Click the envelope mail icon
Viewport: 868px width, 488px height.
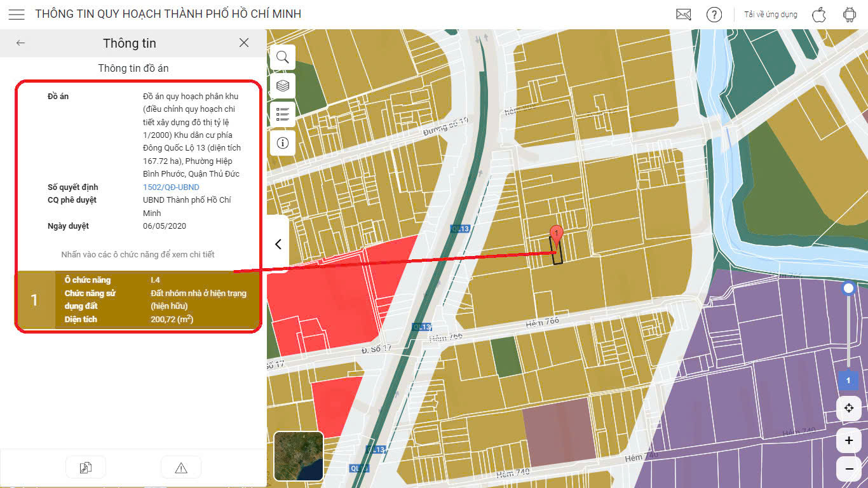684,15
